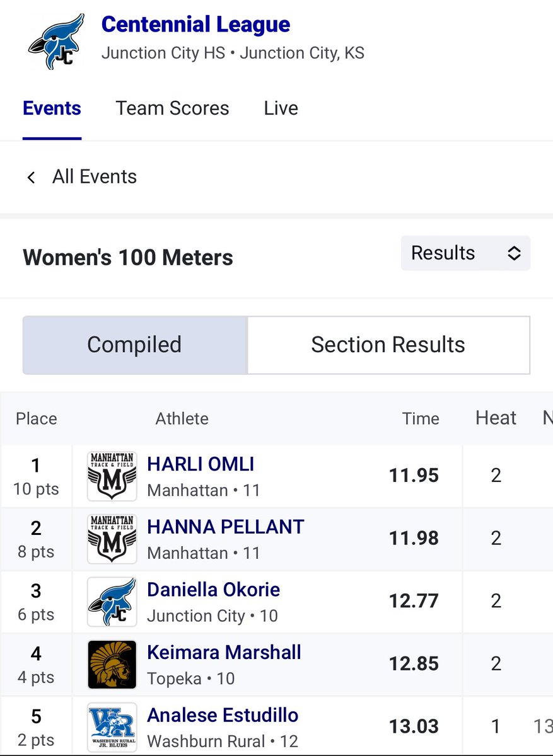Click the Junction City blue jay logo in header

56,42
